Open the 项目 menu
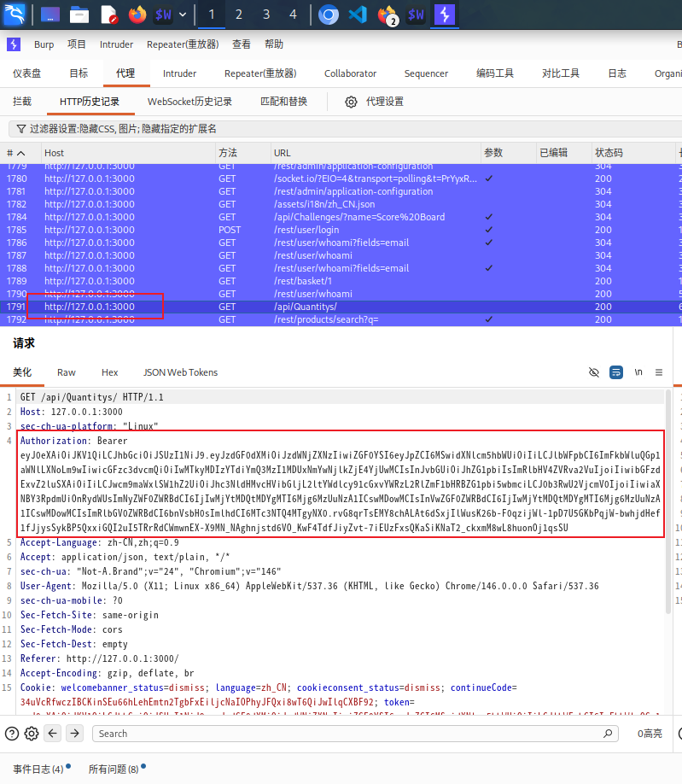Screen dimensions: 682x784 point(77,44)
